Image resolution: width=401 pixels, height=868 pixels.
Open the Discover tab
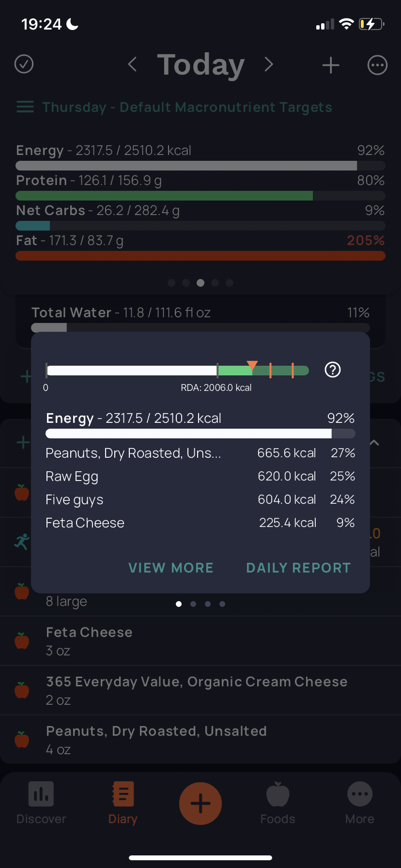pyautogui.click(x=41, y=803)
